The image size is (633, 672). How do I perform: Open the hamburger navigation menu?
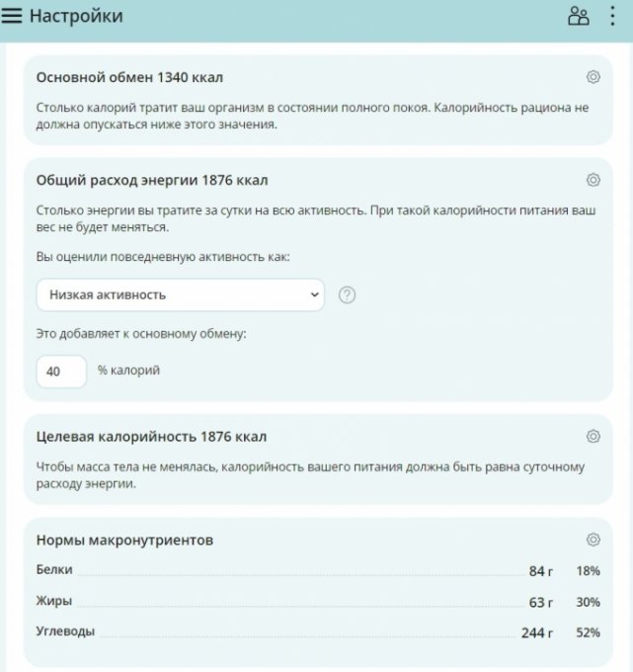click(13, 17)
